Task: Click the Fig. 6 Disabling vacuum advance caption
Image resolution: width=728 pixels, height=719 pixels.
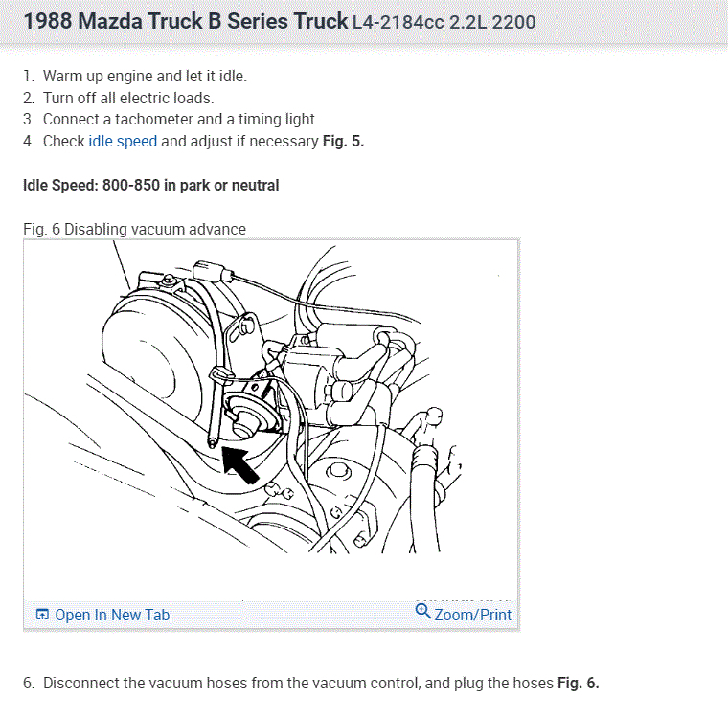Action: [x=134, y=229]
